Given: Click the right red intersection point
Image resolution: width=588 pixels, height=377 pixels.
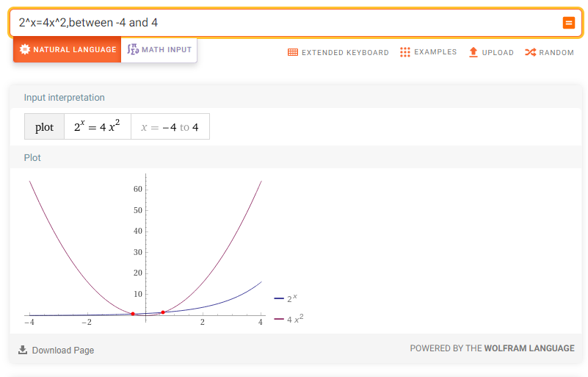Looking at the screenshot, I should (x=163, y=312).
